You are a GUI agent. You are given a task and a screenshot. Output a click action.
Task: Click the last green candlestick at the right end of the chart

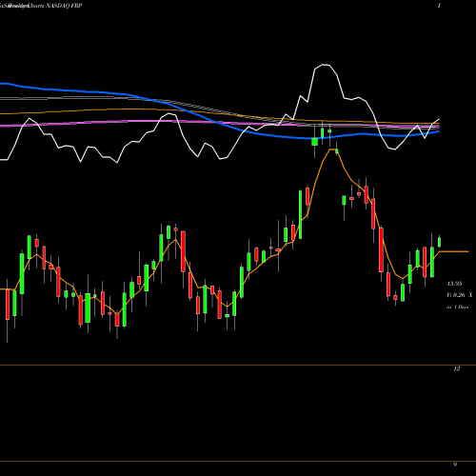pyautogui.click(x=440, y=242)
